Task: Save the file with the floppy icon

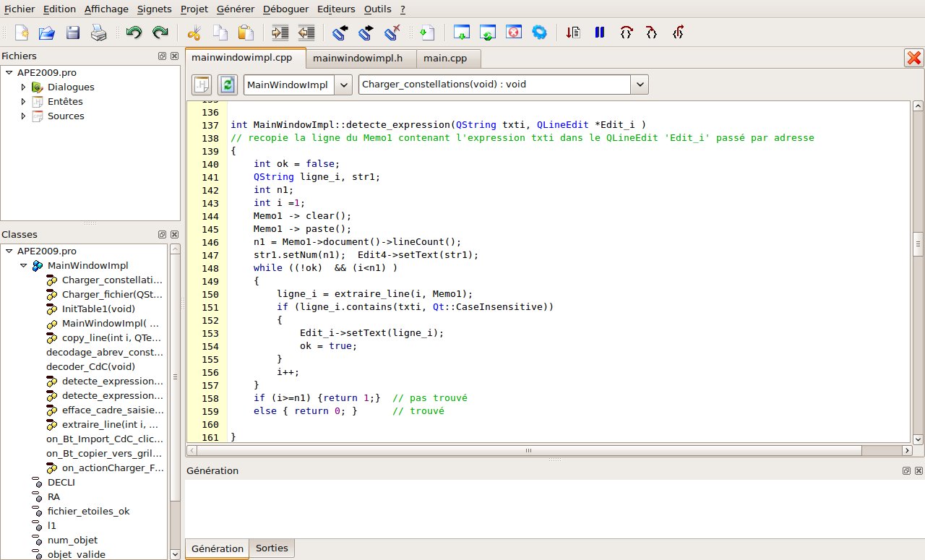Action: click(x=73, y=33)
